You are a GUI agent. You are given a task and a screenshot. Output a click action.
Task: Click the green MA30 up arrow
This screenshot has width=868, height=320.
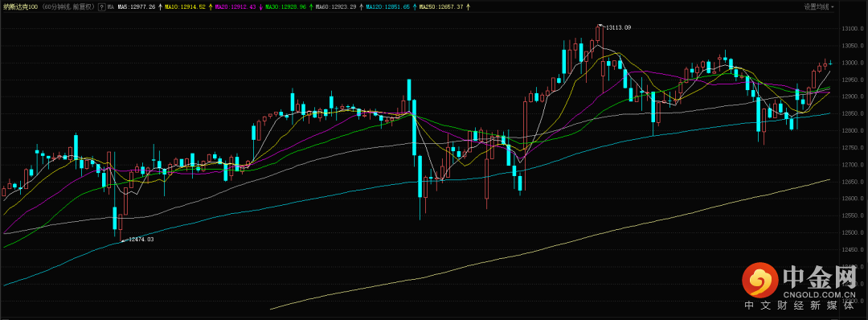(x=311, y=7)
